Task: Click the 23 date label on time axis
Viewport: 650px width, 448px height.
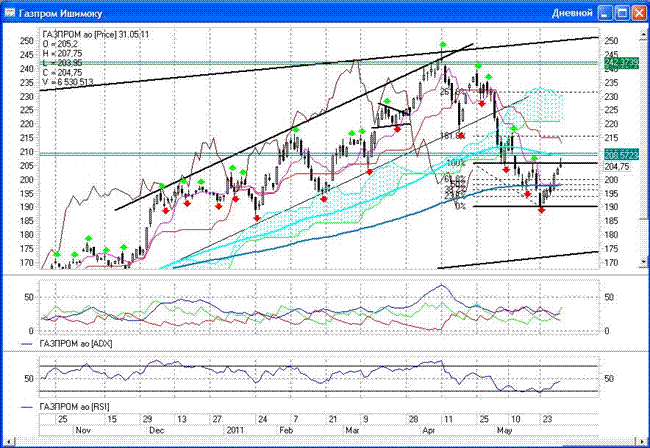Action: 547,419
